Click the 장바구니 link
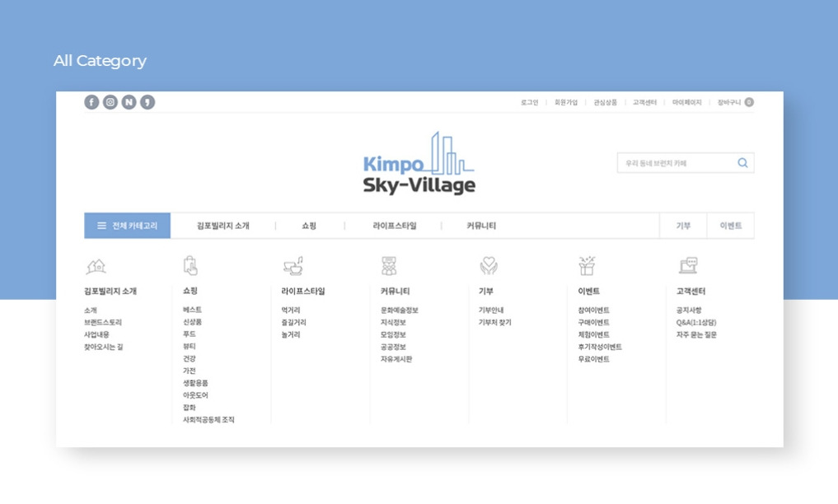 (x=729, y=102)
